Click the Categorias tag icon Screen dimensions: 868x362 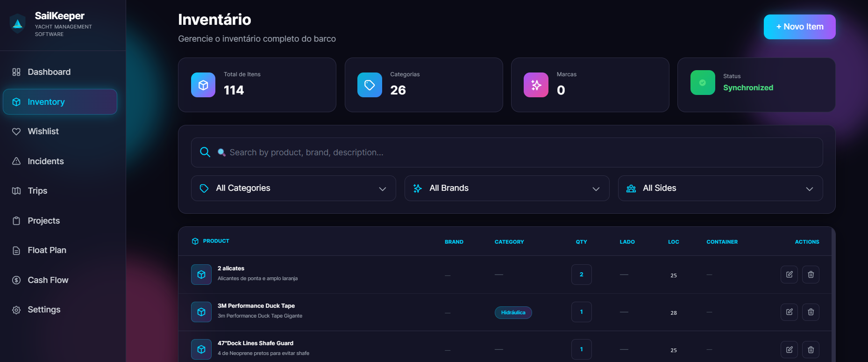(370, 85)
